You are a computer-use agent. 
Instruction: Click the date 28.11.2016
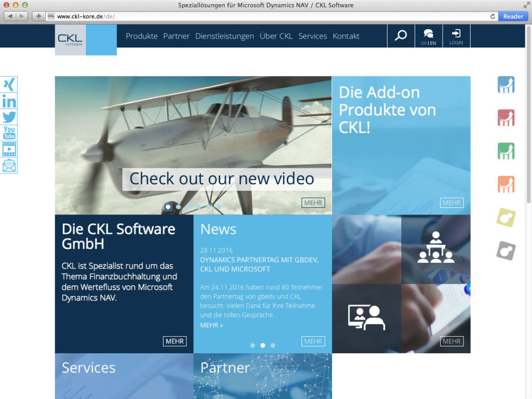(x=216, y=250)
